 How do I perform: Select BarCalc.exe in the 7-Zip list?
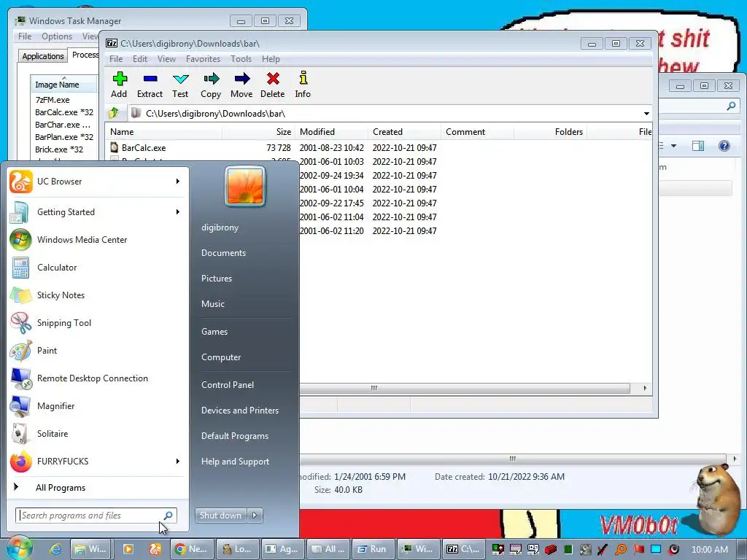144,147
